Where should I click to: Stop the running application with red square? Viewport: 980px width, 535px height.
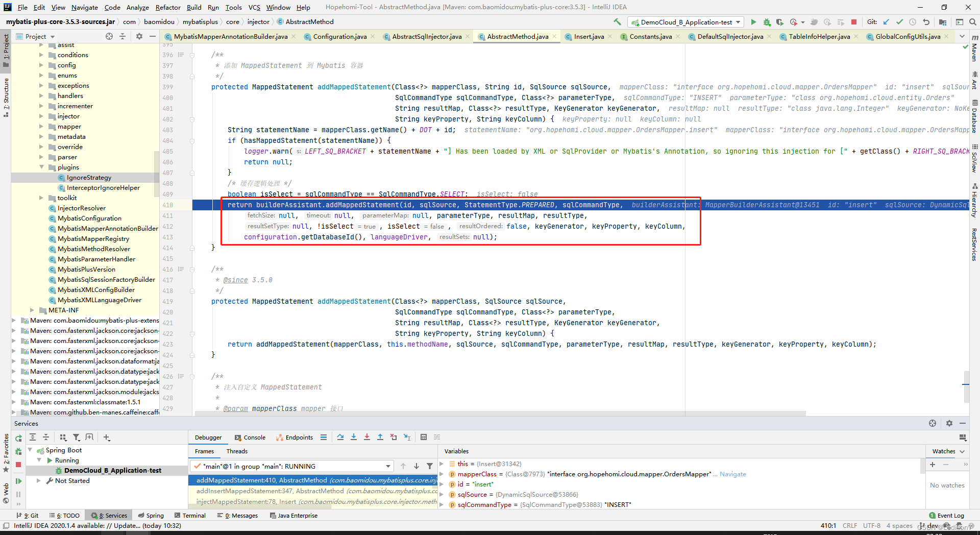click(854, 22)
